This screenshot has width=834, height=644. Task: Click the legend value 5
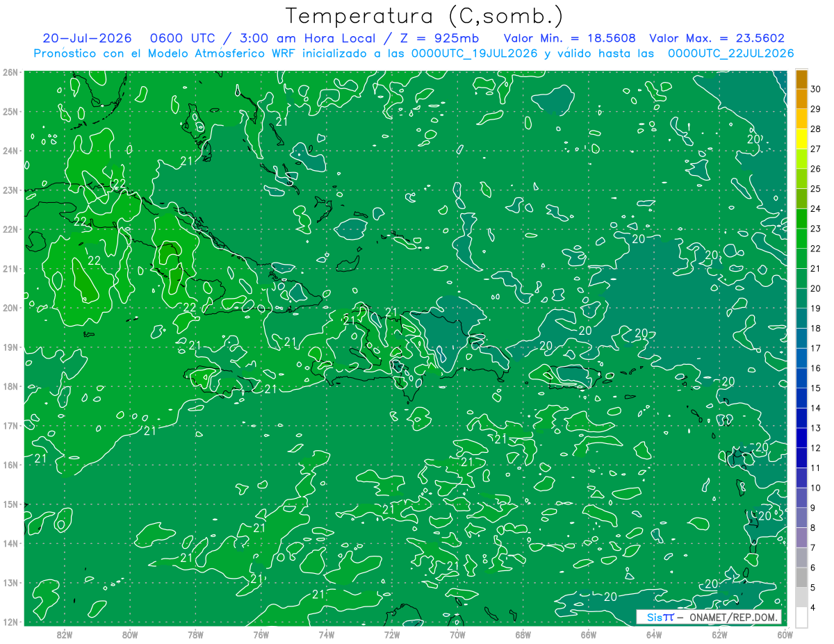click(x=815, y=588)
